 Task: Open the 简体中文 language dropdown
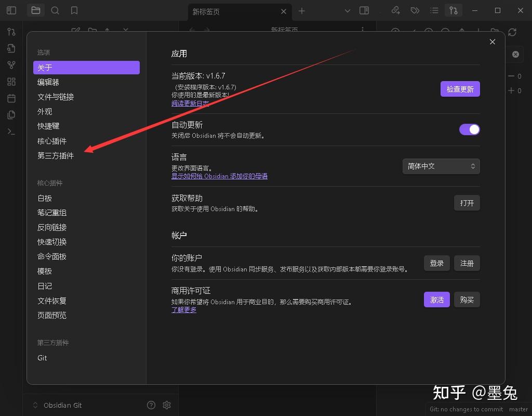441,166
